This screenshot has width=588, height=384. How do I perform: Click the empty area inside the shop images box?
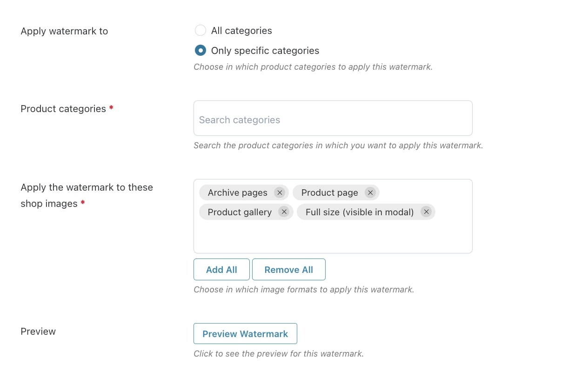tap(333, 237)
